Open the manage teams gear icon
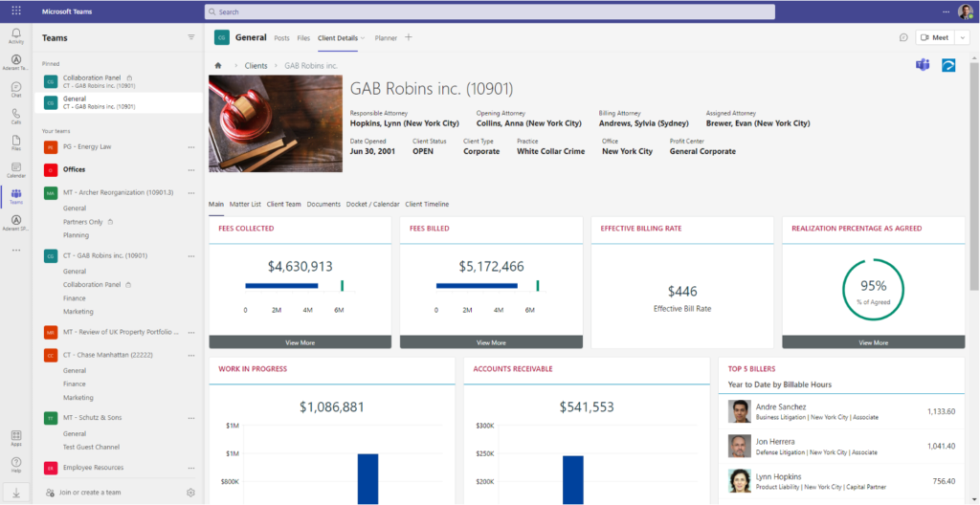 [190, 493]
